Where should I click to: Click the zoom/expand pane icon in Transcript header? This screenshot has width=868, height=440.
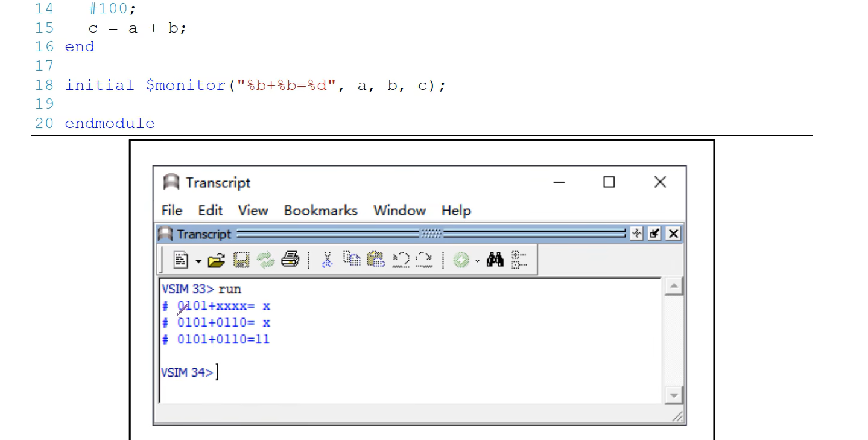pos(636,234)
